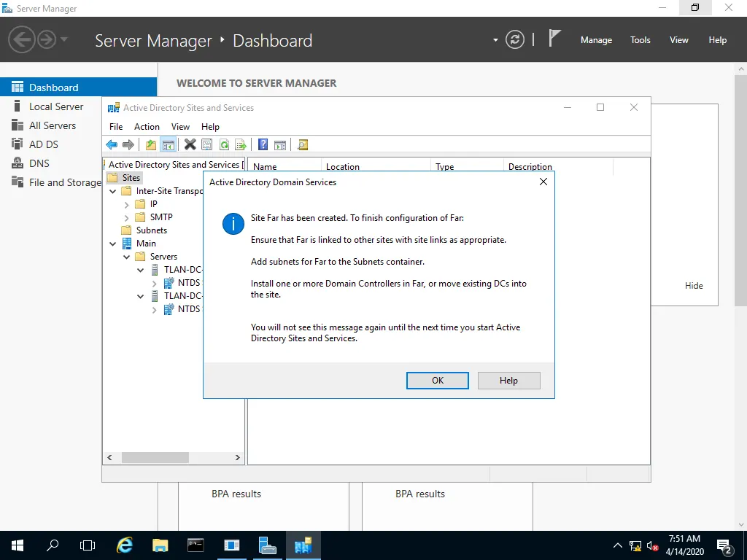Toggle the Show/Hide Action Pane toolbar icon
Screen dimensions: 747x560
[280, 145]
